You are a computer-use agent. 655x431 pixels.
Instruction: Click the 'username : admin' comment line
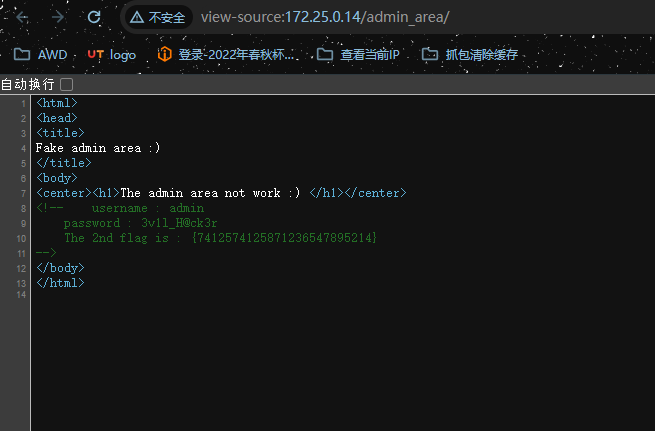[148, 208]
